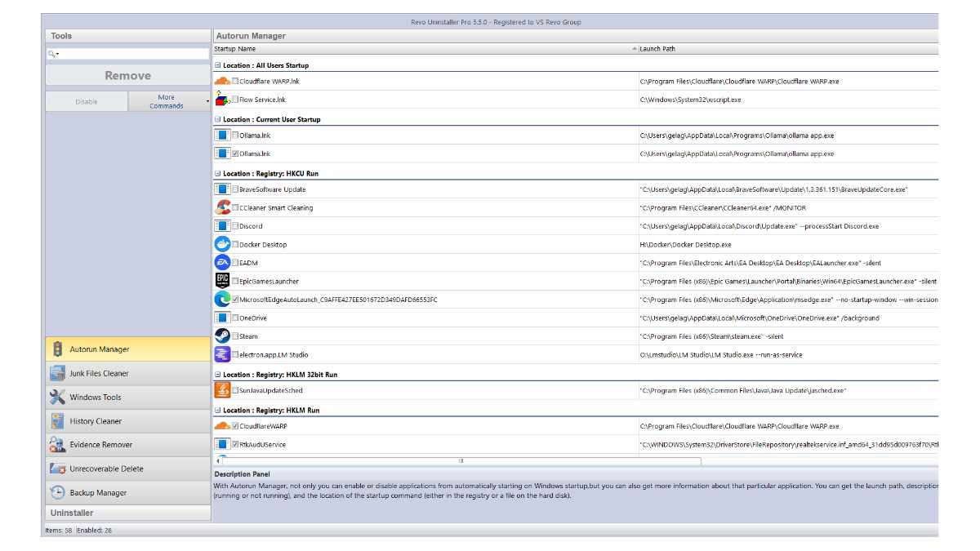Screen dimensions: 980x551
Task: Open the Windows Tools section
Action: (x=127, y=397)
